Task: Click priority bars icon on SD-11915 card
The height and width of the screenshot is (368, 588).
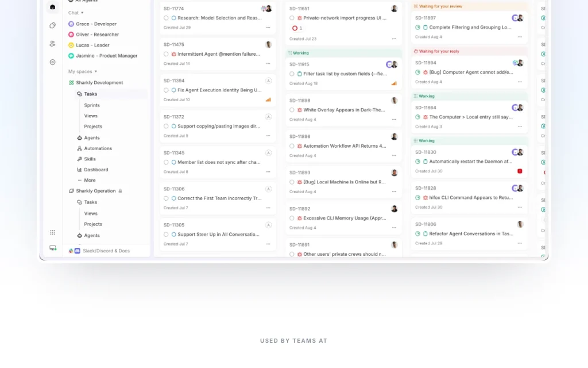Action: [394, 83]
